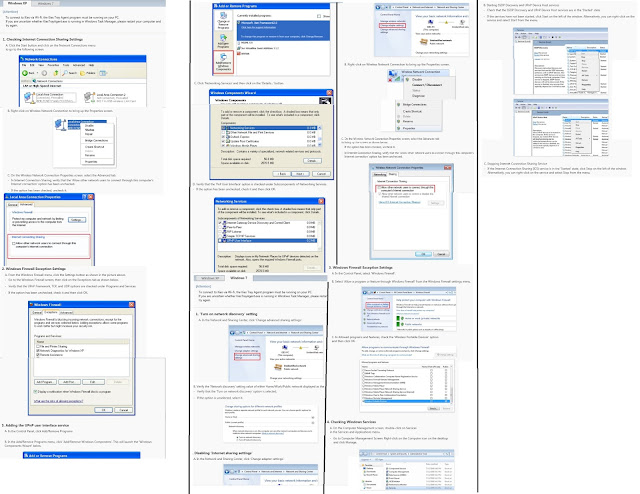Toggle Allow other network users checkbox in Wireless Network Connection Properties

[x=379, y=187]
